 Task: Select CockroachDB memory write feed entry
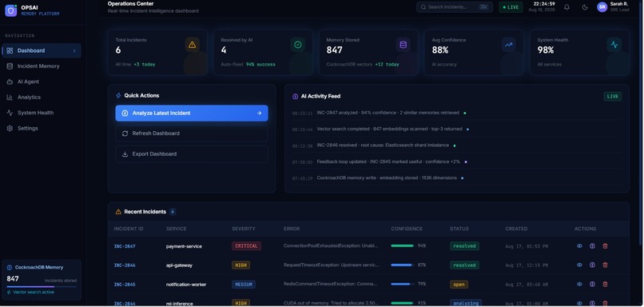click(457, 178)
